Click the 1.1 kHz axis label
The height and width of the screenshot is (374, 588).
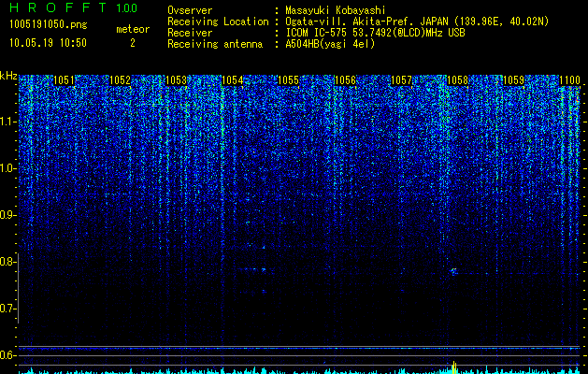click(8, 122)
